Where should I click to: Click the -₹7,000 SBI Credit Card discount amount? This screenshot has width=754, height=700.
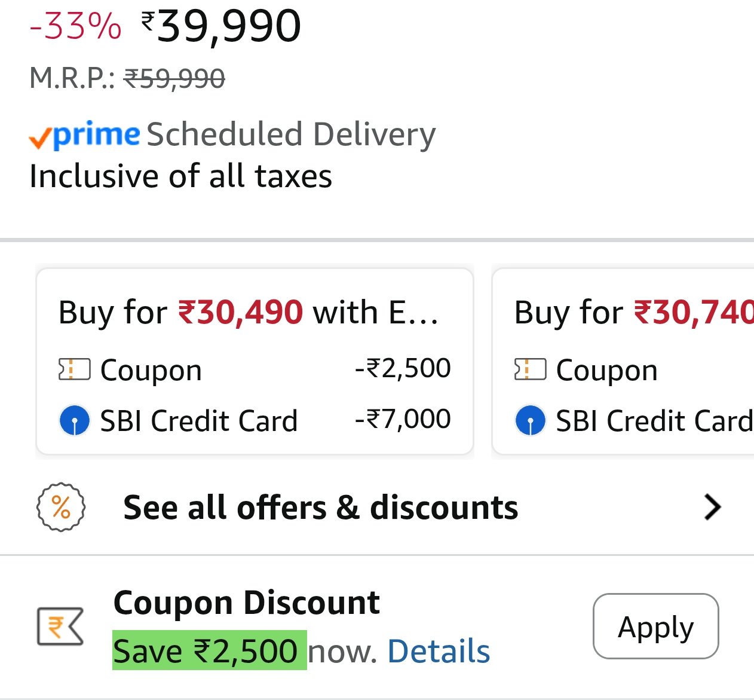[x=403, y=419]
